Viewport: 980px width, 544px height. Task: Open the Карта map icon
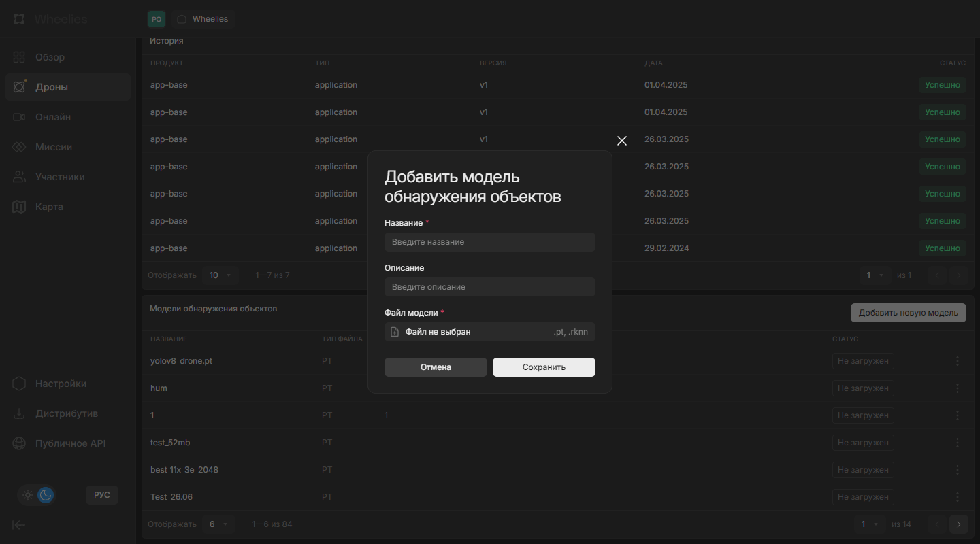pyautogui.click(x=19, y=207)
